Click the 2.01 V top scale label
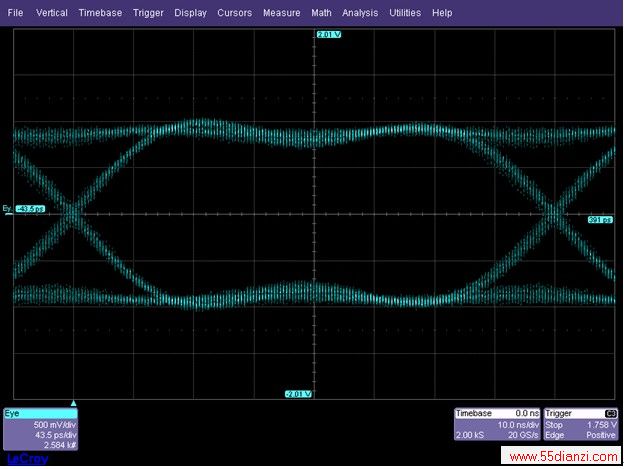This screenshot has height=469, width=624. pos(329,35)
